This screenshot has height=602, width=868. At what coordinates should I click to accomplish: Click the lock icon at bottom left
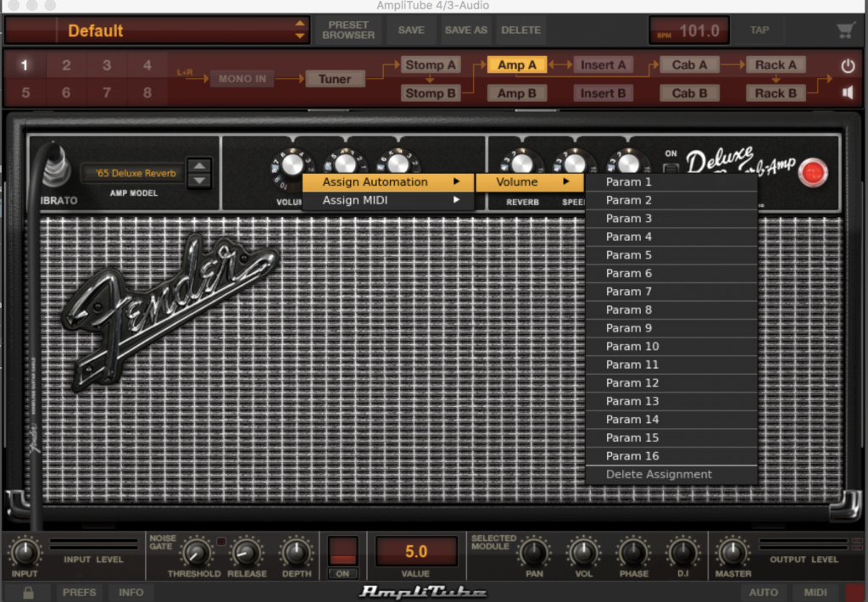[x=28, y=593]
